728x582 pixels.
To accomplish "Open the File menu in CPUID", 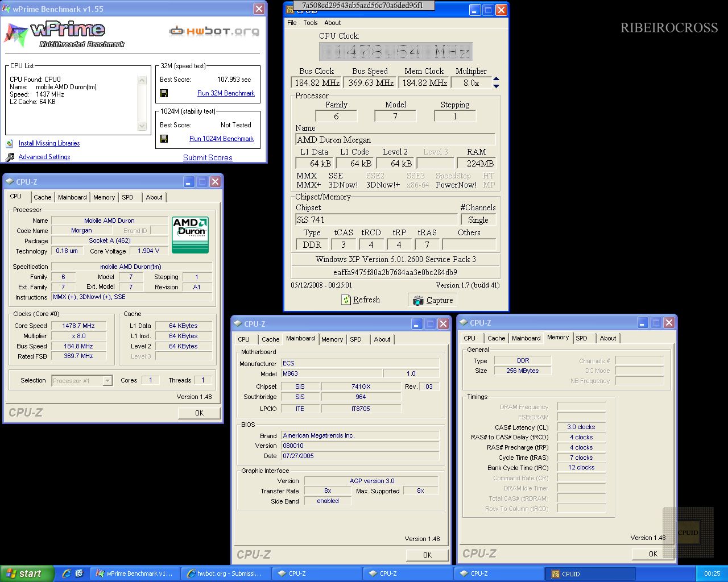I will coord(292,23).
